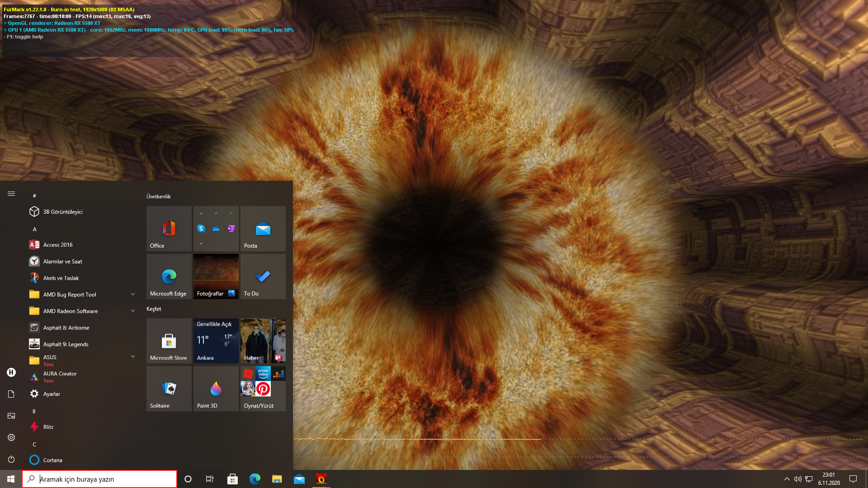
Task: Show hidden system tray icons
Action: point(787,479)
